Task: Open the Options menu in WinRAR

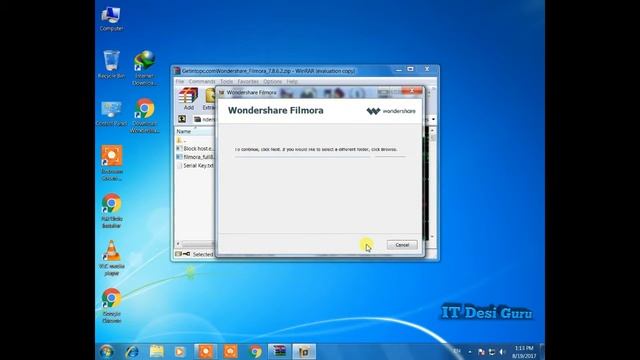Action: coord(273,82)
